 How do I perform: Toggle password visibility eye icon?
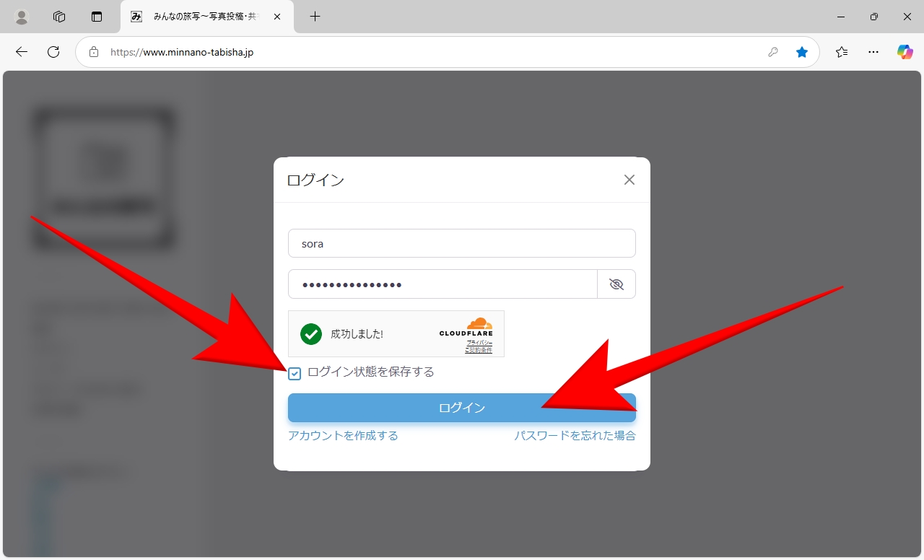(x=616, y=284)
